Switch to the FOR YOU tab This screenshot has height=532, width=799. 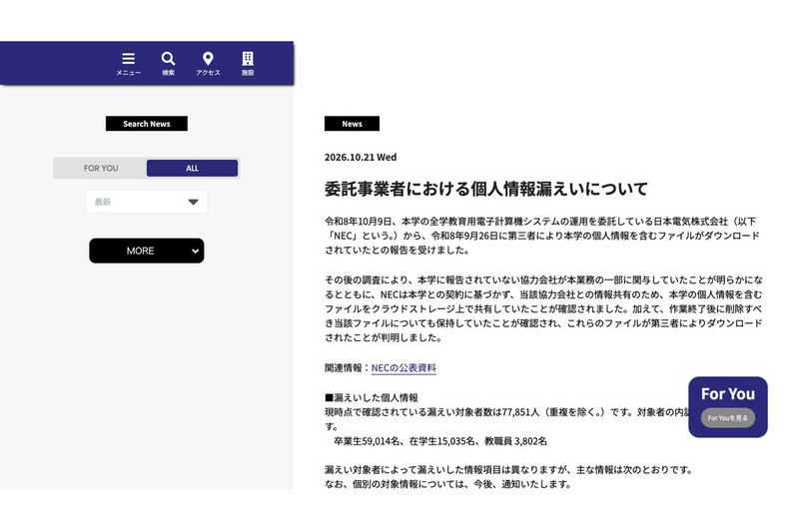pos(101,168)
